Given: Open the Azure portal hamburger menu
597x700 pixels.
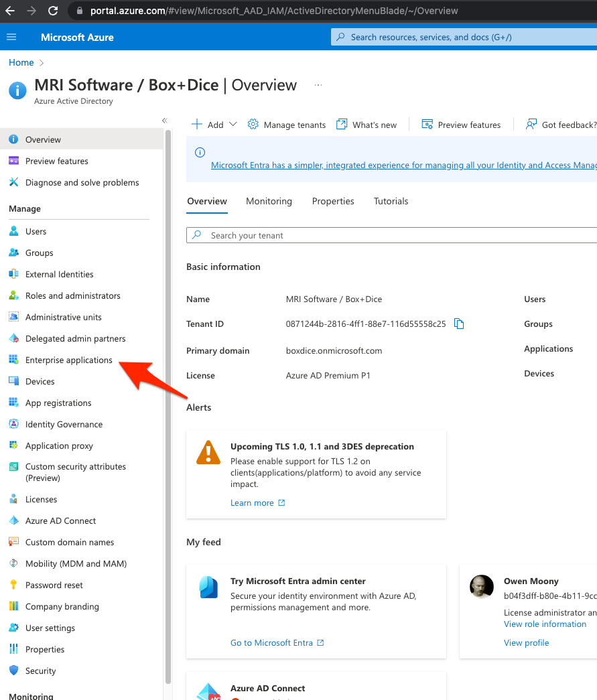Looking at the screenshot, I should (x=11, y=37).
